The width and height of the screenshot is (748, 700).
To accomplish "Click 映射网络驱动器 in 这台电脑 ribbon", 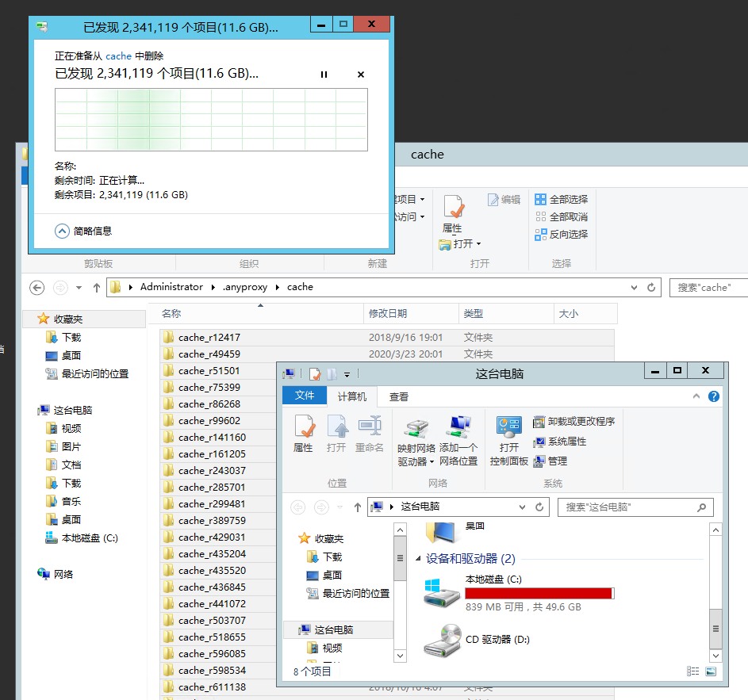I will click(416, 442).
